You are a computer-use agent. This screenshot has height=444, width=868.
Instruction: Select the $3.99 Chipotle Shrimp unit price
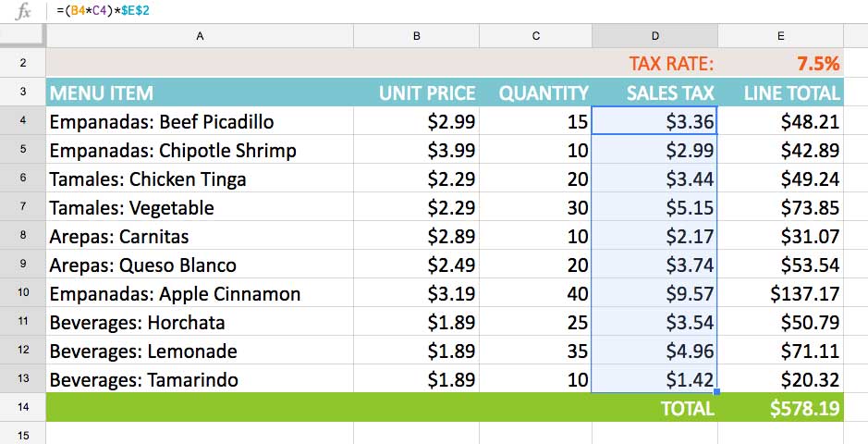[x=416, y=150]
